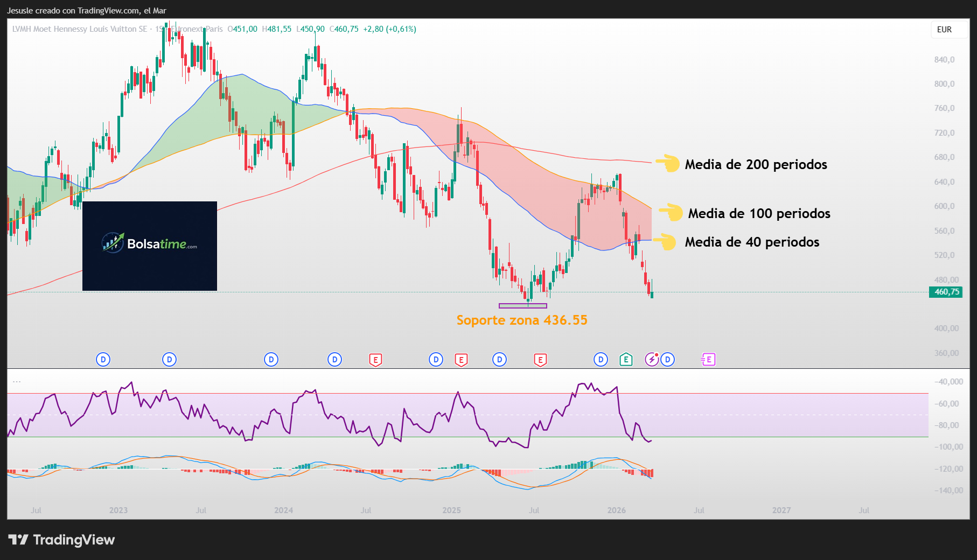Select the 'Media de 40 periodos' text label
This screenshot has height=560, width=977.
tap(752, 242)
